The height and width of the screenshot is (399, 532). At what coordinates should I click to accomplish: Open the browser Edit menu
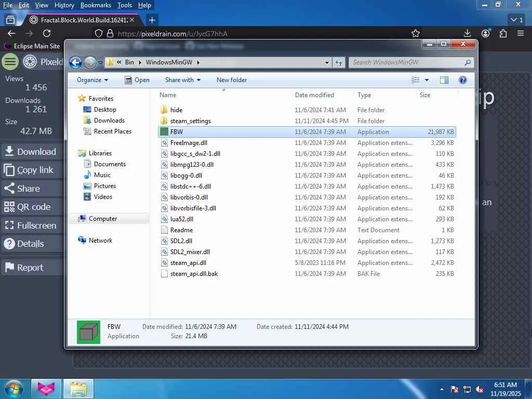tap(24, 5)
